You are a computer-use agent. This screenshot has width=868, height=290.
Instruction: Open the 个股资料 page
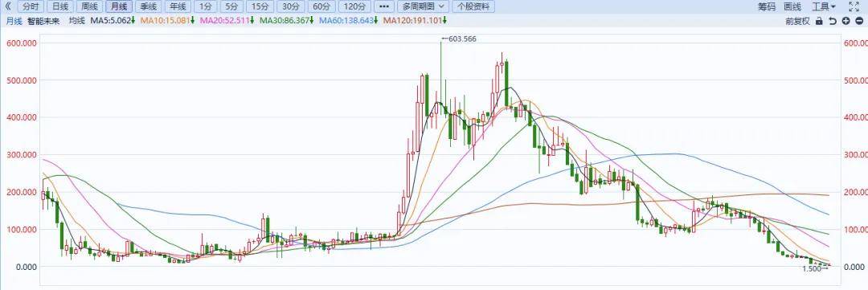click(474, 6)
